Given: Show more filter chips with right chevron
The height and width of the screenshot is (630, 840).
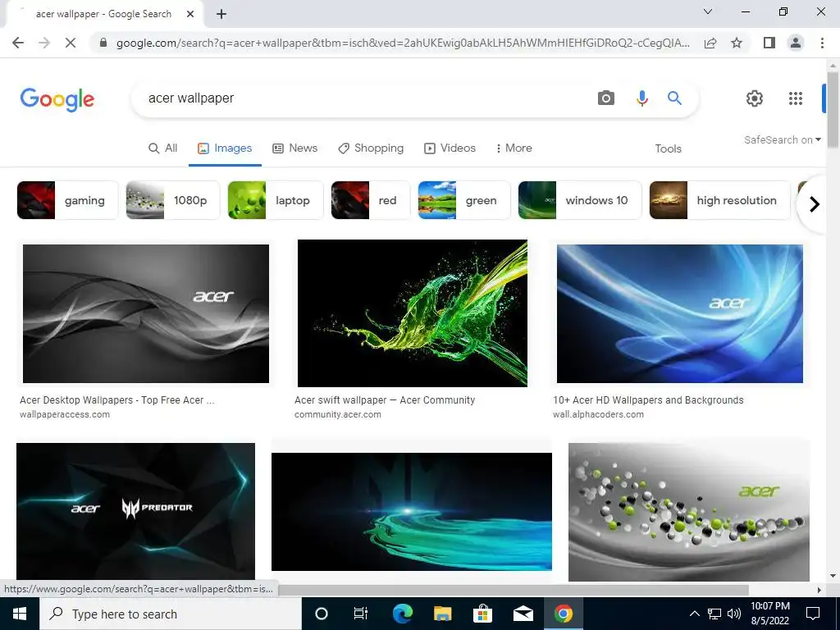Looking at the screenshot, I should click(x=815, y=204).
